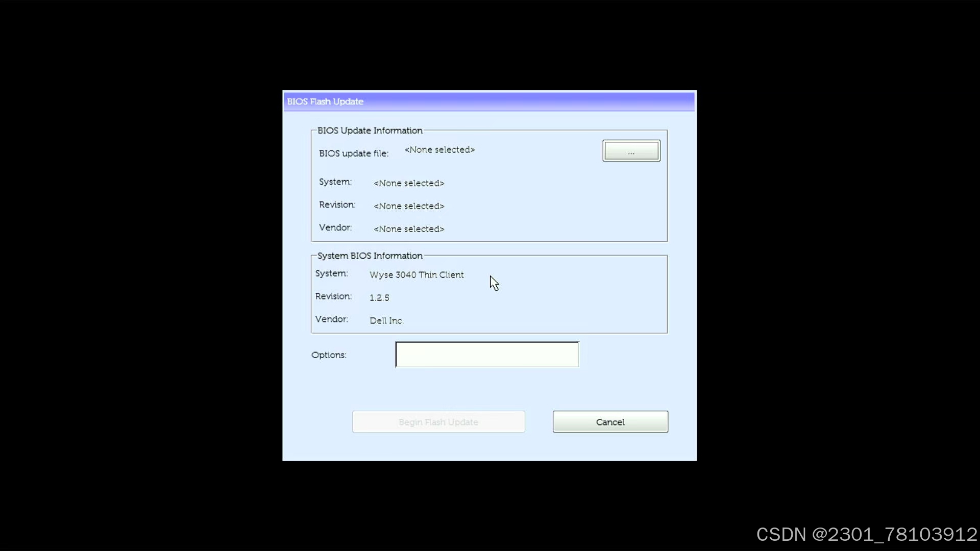This screenshot has width=980, height=551.
Task: Click inside the Options text field
Action: pyautogui.click(x=487, y=355)
